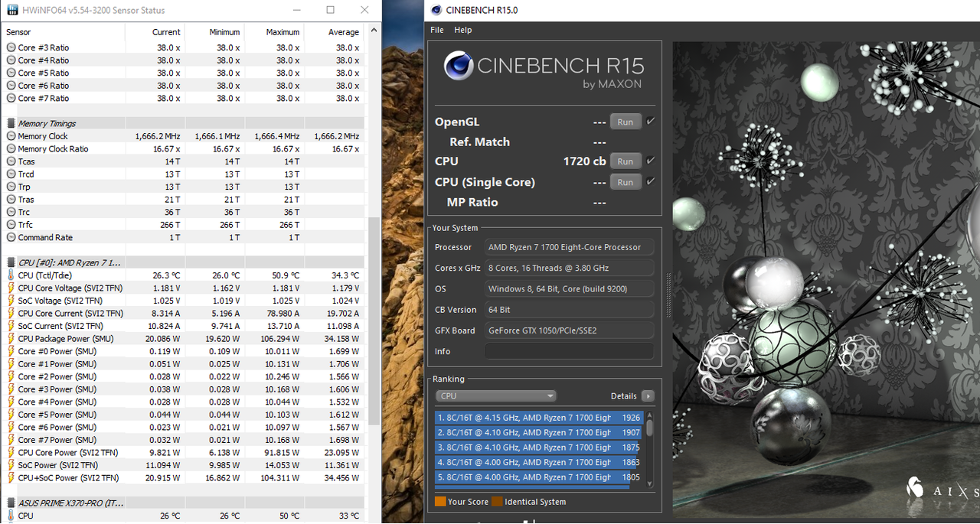Click the Current column header
This screenshot has height=524, width=980.
[166, 32]
